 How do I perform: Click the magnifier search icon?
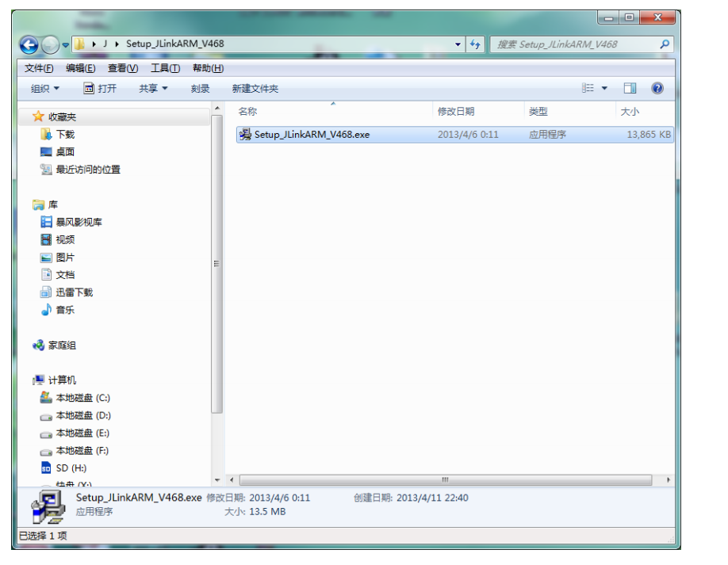click(x=665, y=44)
